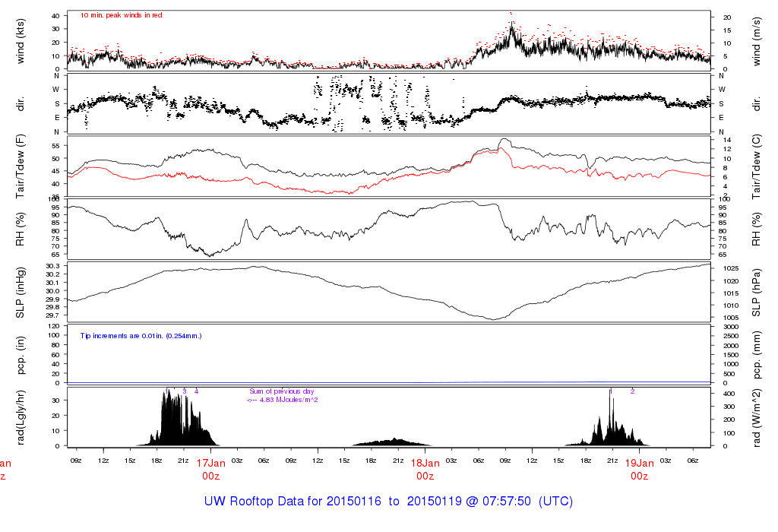Image resolution: width=778 pixels, height=532 pixels.
Task: Select the '1015' hPa tick value
Action: point(731,293)
